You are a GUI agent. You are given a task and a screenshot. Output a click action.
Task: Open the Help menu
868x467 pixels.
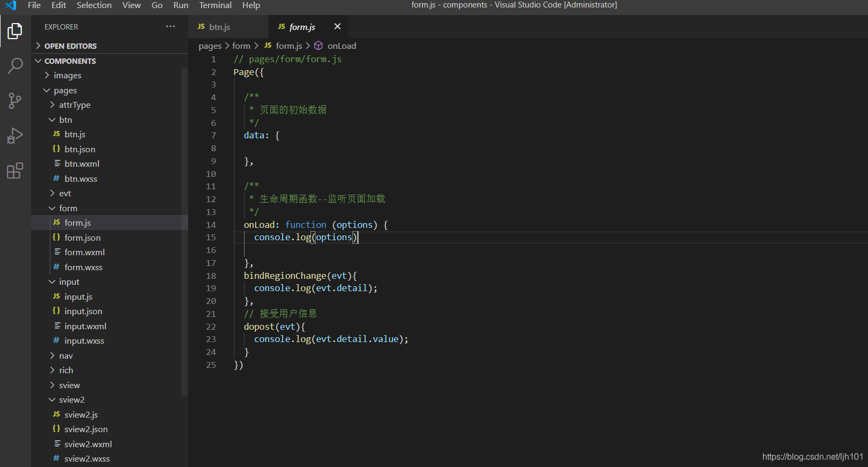[x=251, y=5]
